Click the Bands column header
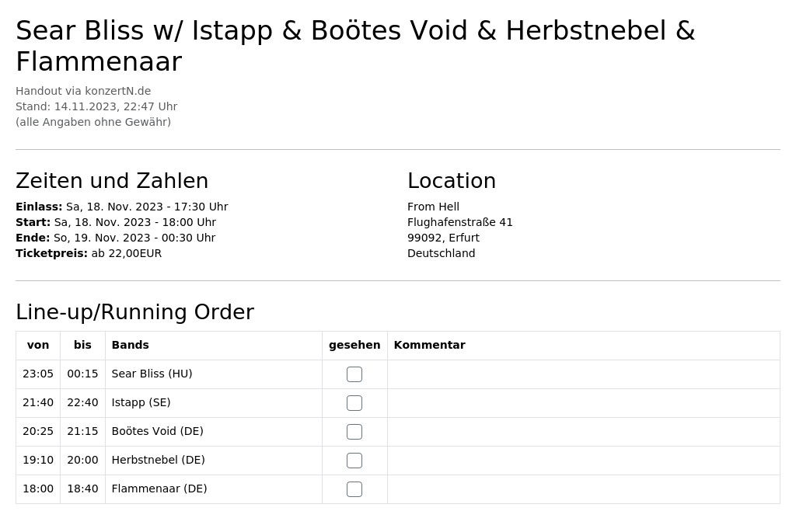This screenshot has height=532, width=796. point(130,345)
